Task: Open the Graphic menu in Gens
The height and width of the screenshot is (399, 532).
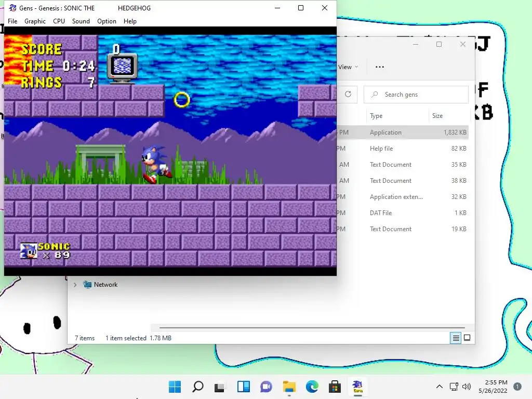Action: 35,21
